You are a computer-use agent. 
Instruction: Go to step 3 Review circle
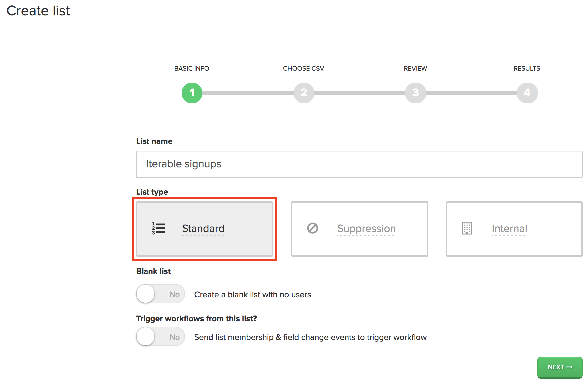pos(415,93)
